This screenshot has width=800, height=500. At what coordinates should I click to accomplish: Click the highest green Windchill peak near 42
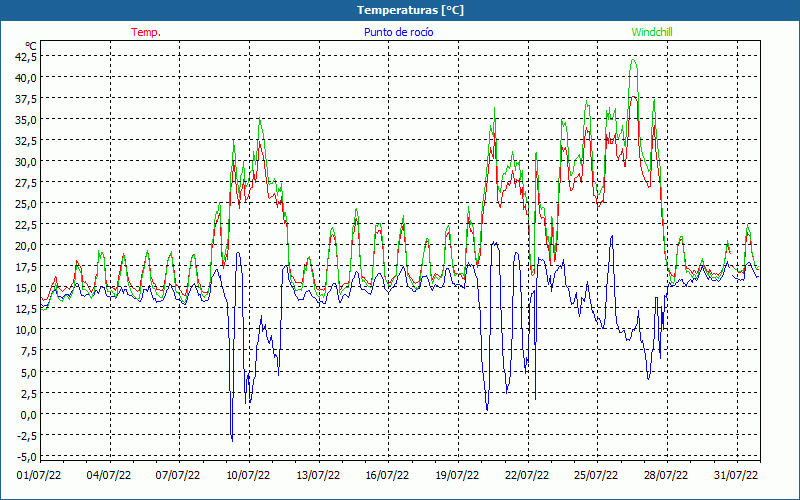(x=634, y=60)
